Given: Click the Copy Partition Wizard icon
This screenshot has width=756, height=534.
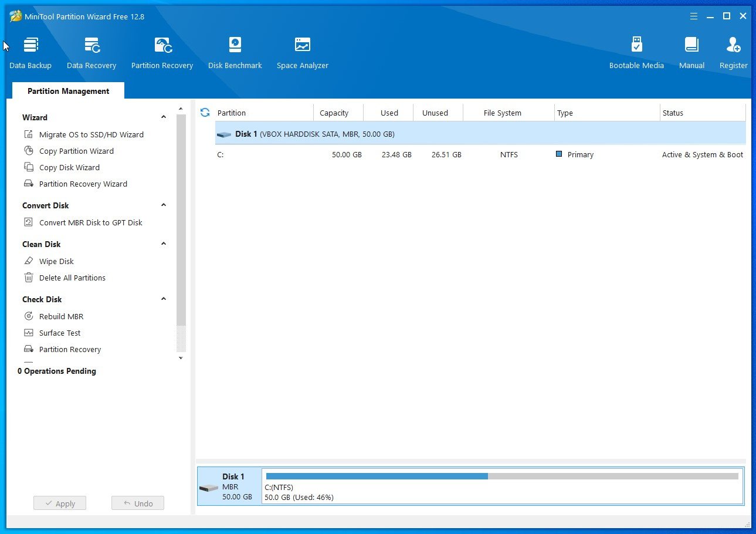Looking at the screenshot, I should (x=28, y=151).
